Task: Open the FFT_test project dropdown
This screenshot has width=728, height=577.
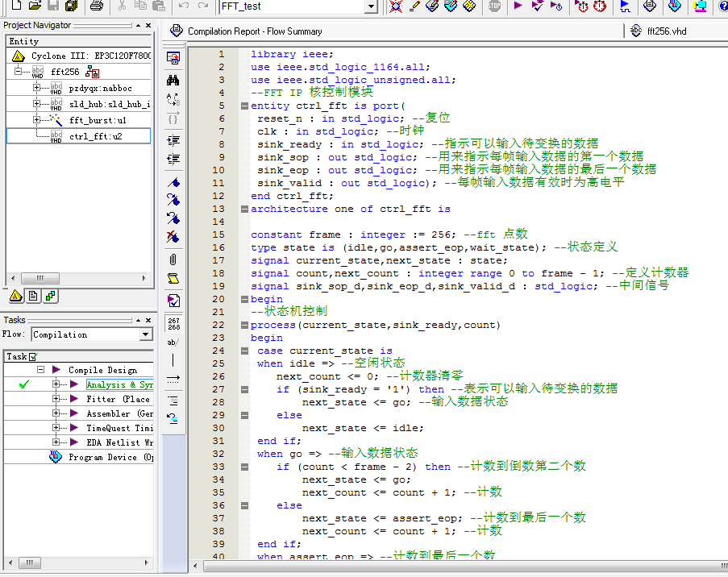Action: pos(371,6)
